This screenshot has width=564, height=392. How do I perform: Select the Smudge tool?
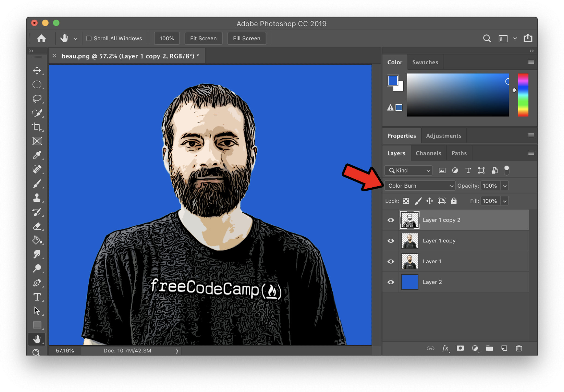tap(37, 254)
